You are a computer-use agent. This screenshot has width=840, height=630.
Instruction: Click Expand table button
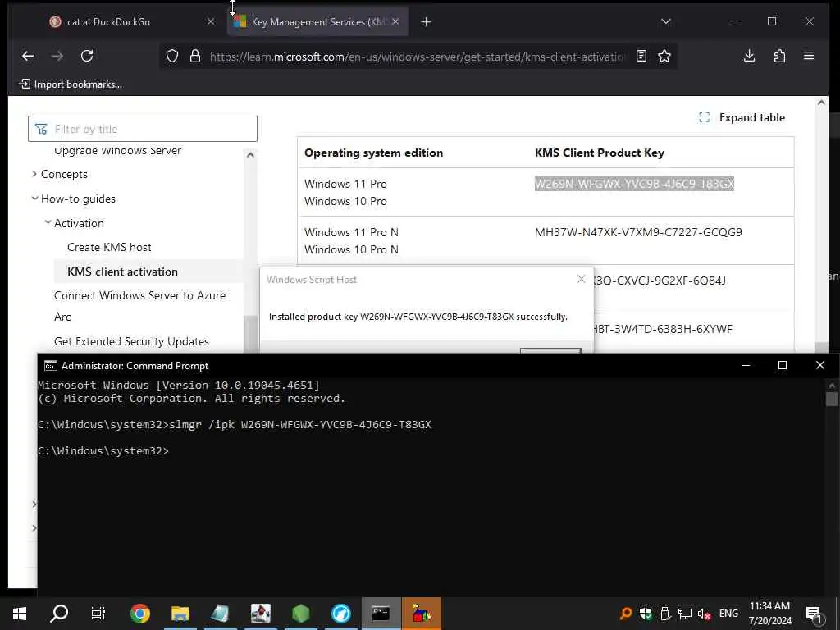click(742, 117)
